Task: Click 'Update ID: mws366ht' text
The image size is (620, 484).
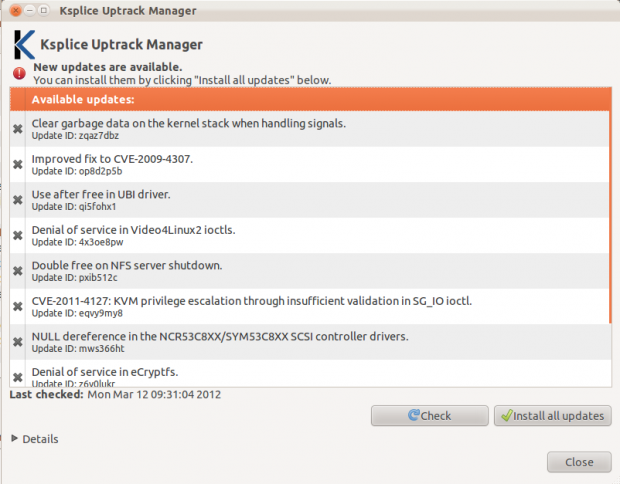Action: click(x=78, y=349)
